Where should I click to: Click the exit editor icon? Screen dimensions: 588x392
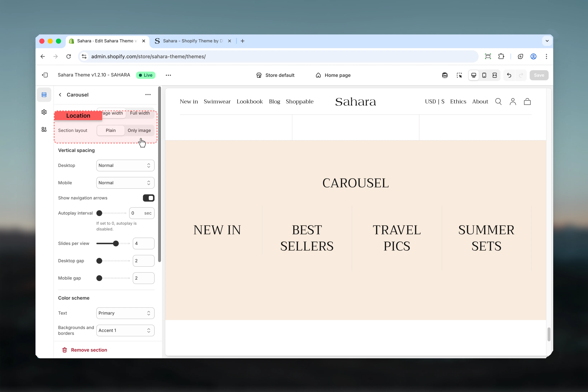pyautogui.click(x=45, y=75)
